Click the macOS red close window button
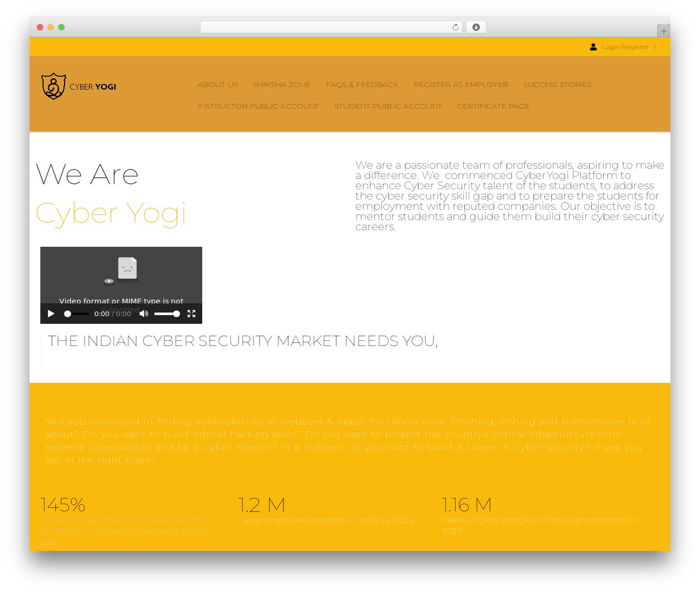Image resolution: width=700 pixels, height=593 pixels. tap(40, 27)
